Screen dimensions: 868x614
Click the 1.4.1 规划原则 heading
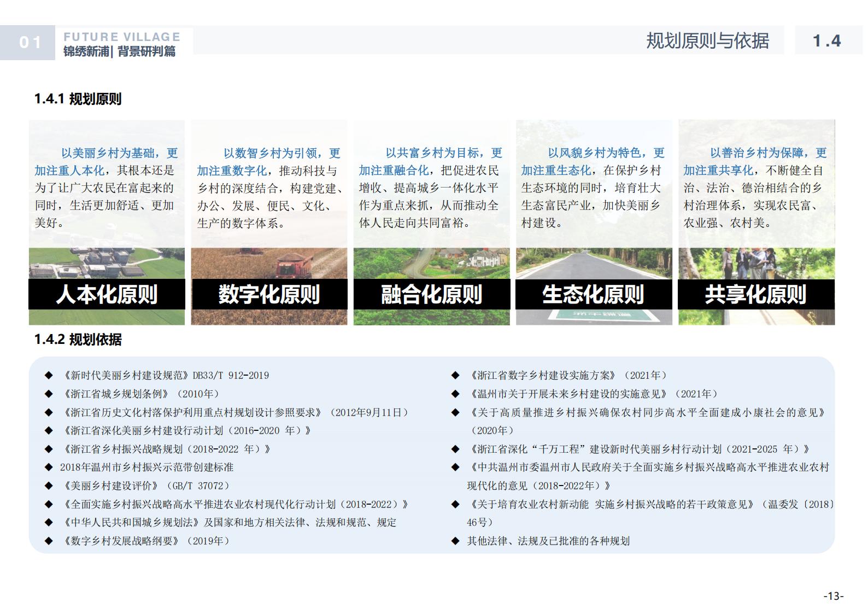point(78,99)
